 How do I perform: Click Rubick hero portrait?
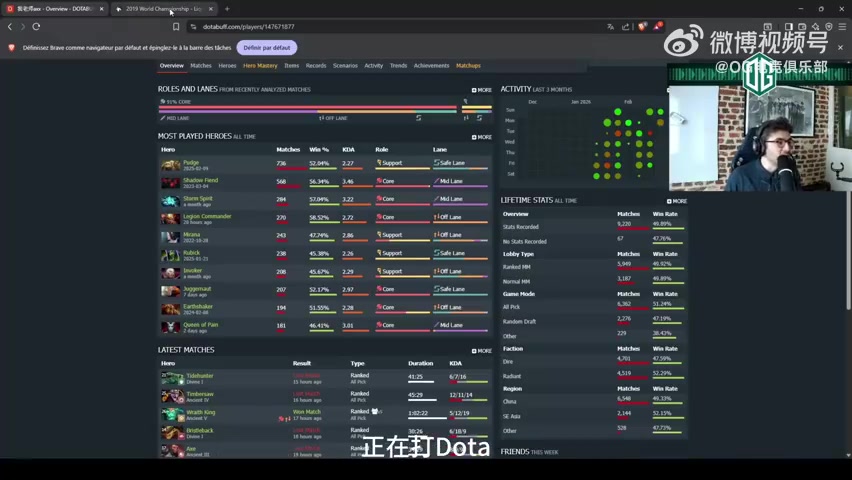point(170,255)
